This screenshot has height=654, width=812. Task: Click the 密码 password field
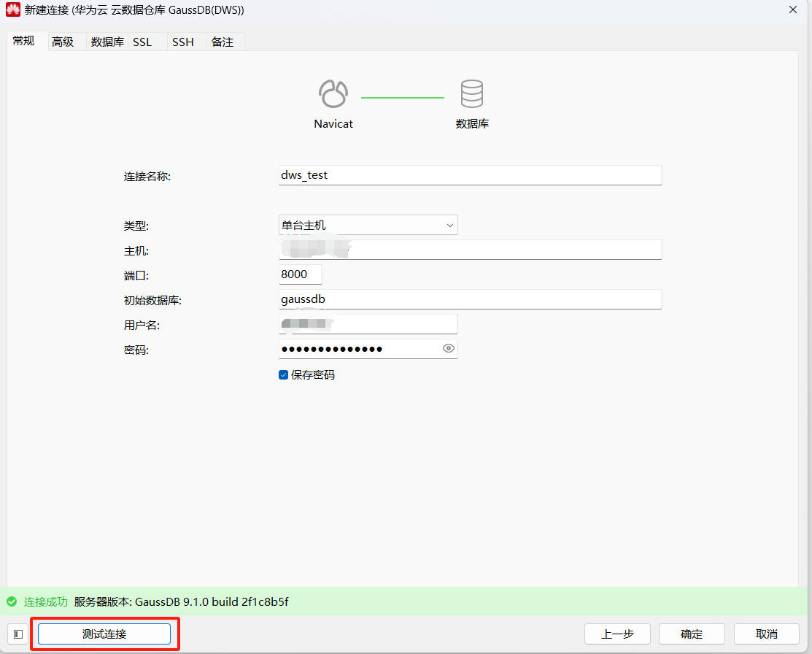[x=368, y=349]
